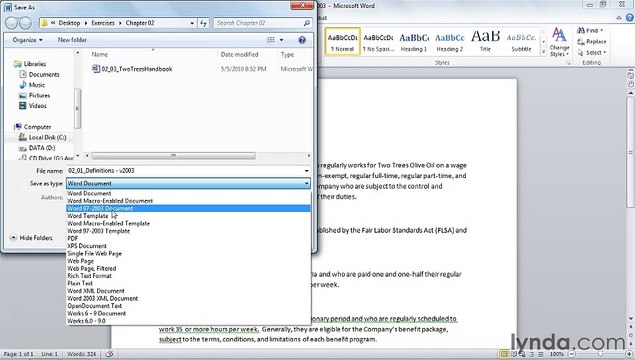Click the New folder button
Screen dimensions: 635x360
[x=72, y=40]
